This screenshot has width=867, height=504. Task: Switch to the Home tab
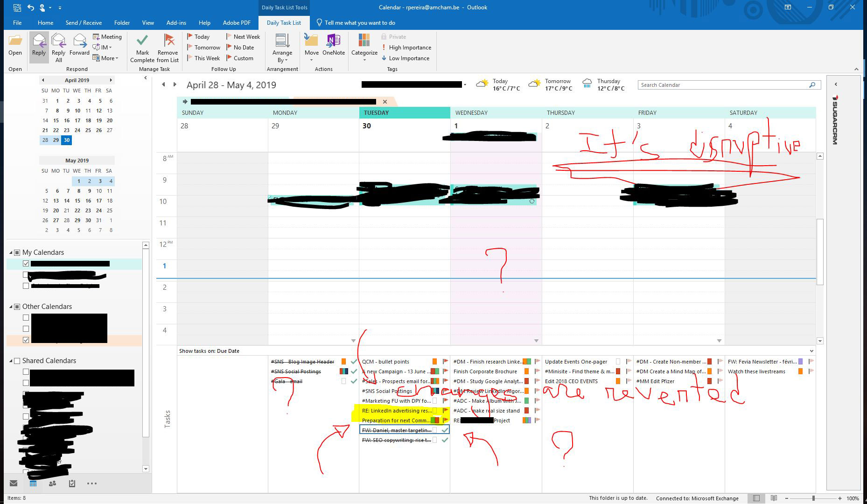[x=45, y=22]
